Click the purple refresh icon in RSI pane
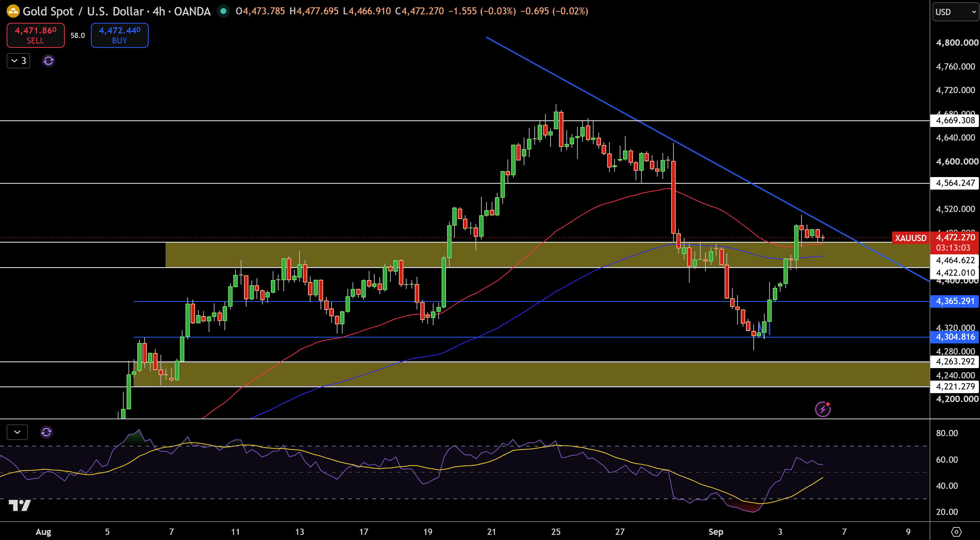980x540 pixels. click(46, 432)
